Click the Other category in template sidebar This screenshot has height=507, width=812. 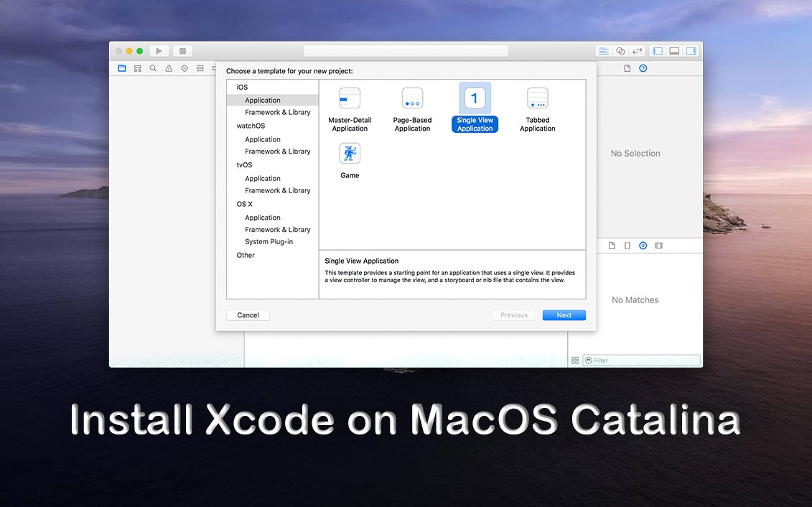pos(246,256)
